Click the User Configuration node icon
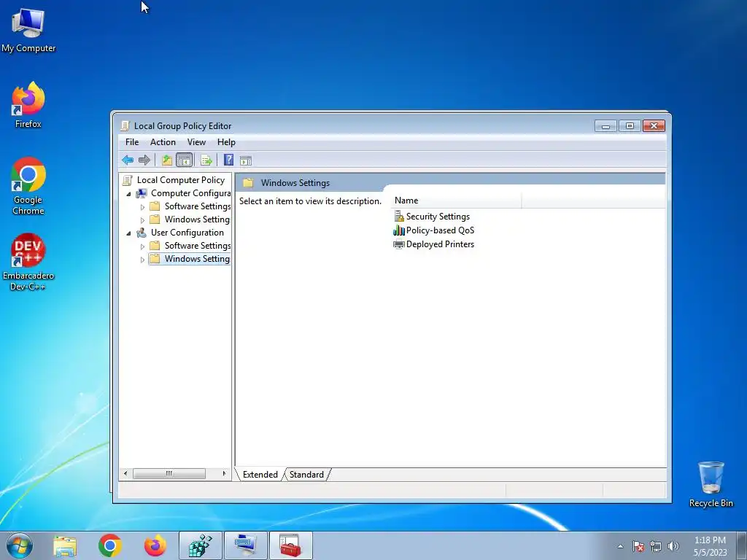Screen dimensions: 747x560 point(142,233)
